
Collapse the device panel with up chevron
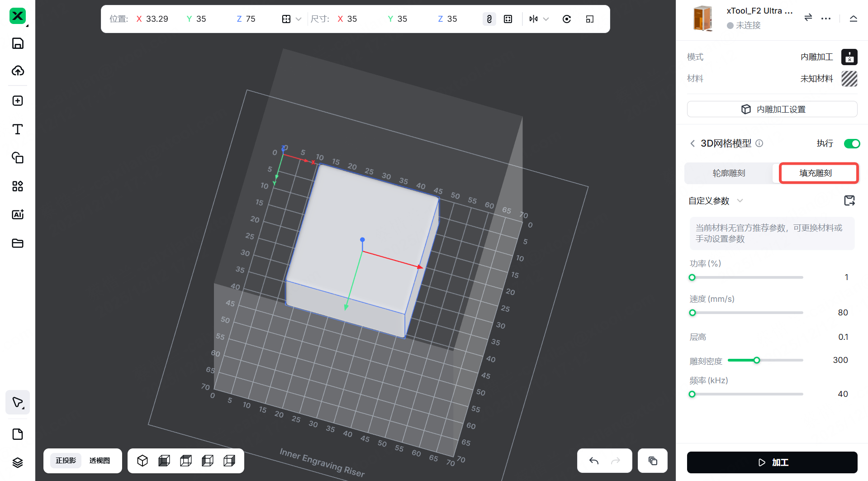pos(853,19)
